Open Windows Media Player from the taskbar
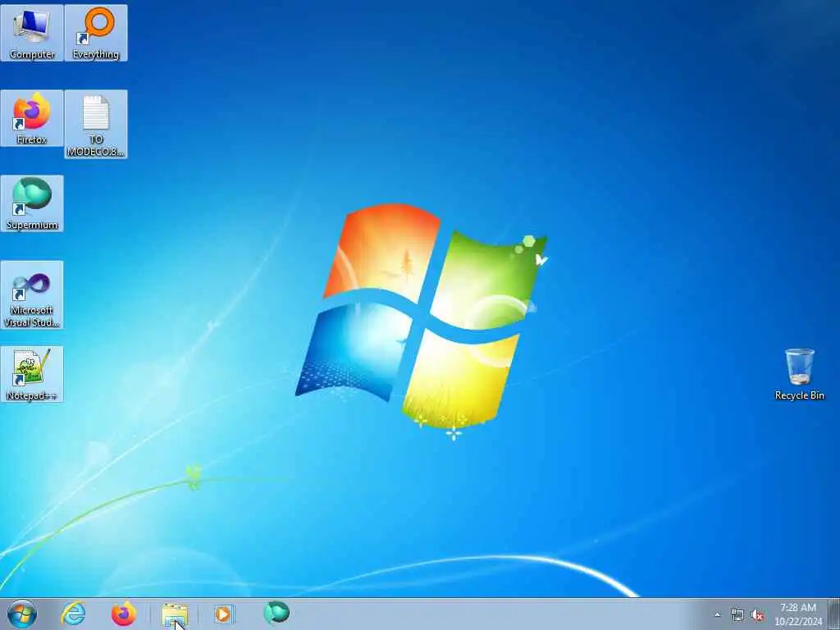 pyautogui.click(x=223, y=614)
